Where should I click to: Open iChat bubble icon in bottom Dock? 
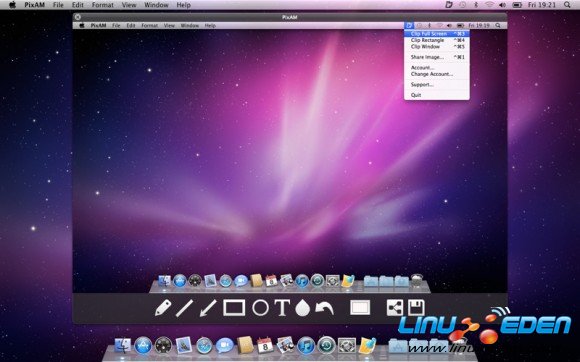[225, 346]
